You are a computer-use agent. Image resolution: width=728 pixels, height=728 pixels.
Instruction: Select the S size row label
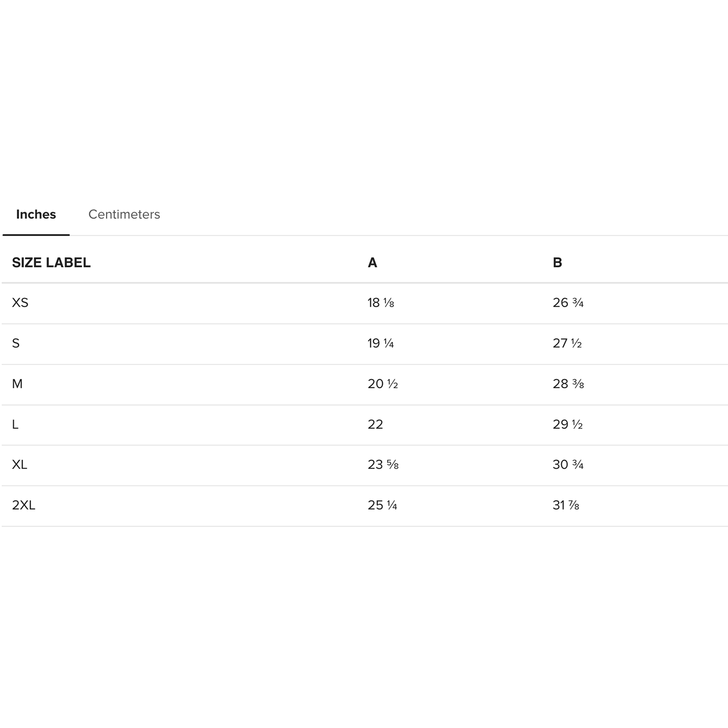(16, 344)
